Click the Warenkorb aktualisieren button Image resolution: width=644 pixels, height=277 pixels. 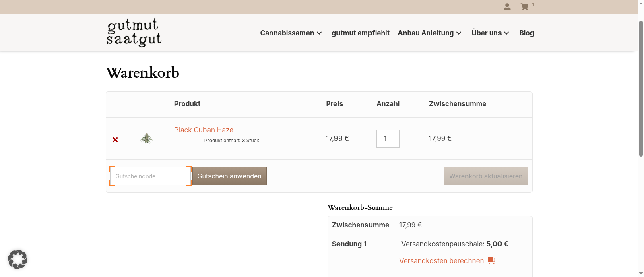485,176
